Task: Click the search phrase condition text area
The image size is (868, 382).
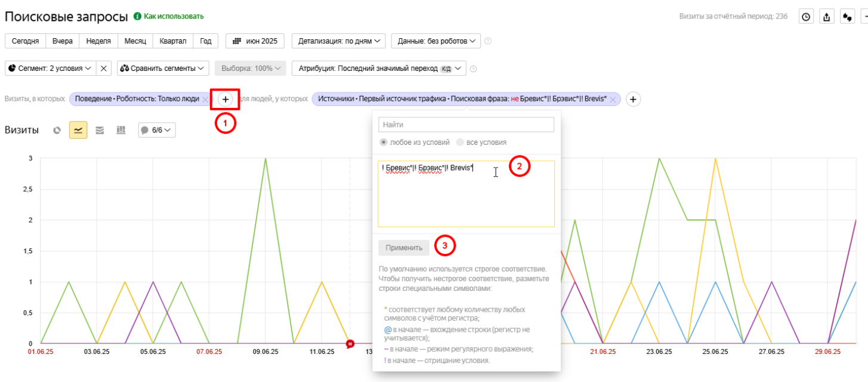Action: [467, 194]
